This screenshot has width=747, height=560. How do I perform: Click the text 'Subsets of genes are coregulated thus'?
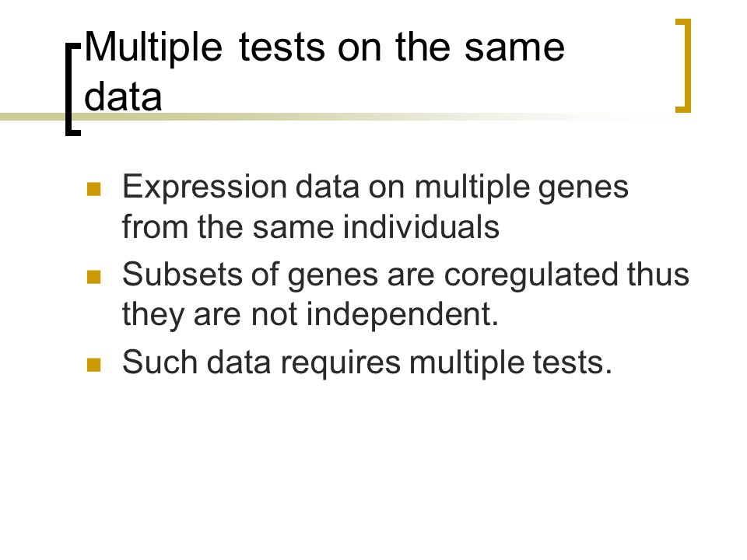click(405, 275)
